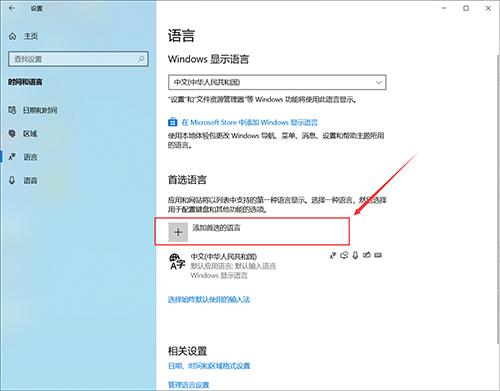500x391 pixels.
Task: Close the settings window
Action: 488,8
